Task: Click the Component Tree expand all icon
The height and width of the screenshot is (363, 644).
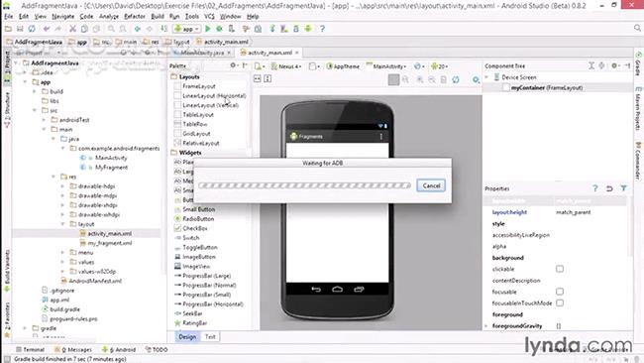Action: pyautogui.click(x=591, y=65)
